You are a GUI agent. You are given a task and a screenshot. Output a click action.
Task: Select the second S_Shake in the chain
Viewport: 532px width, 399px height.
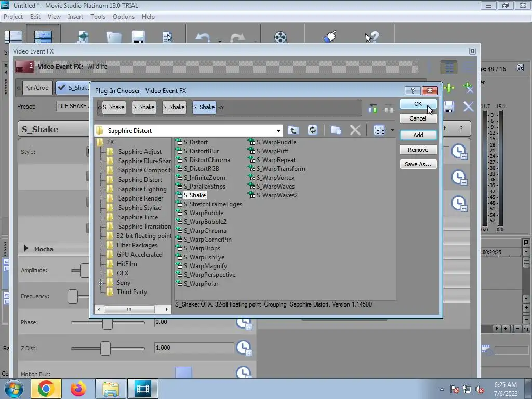(144, 107)
